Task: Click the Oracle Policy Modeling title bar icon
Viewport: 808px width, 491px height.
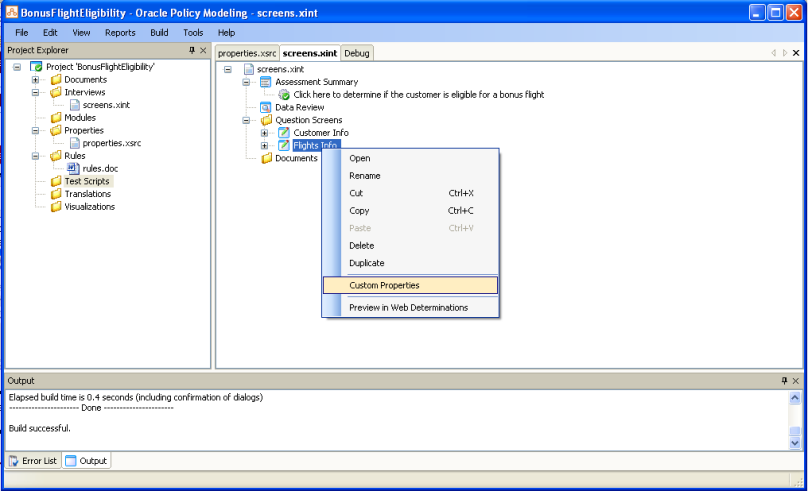Action: 11,12
